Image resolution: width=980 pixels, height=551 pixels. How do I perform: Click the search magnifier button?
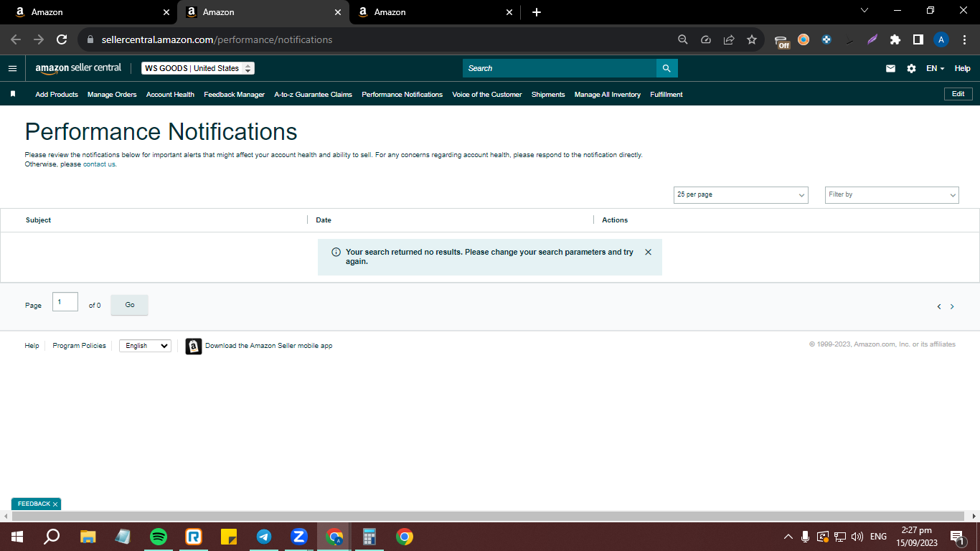pyautogui.click(x=666, y=68)
